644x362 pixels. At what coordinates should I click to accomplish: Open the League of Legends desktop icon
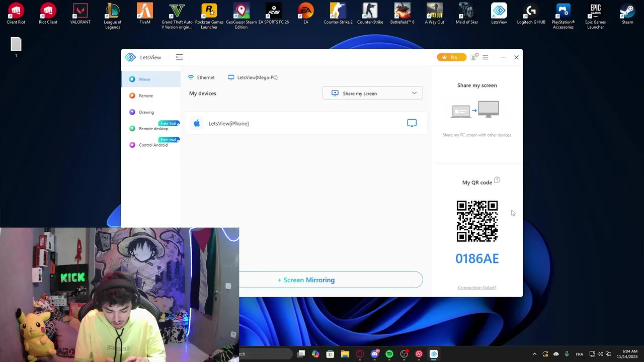coord(113,16)
